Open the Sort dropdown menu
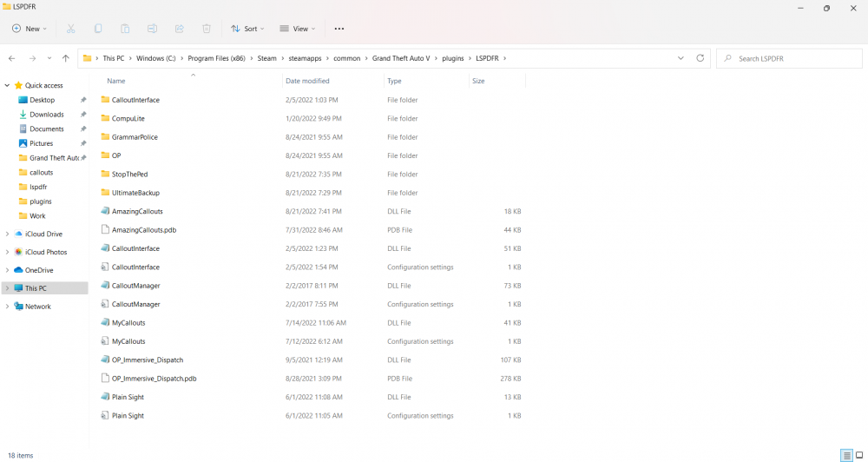Viewport: 868px width, 462px height. point(247,29)
